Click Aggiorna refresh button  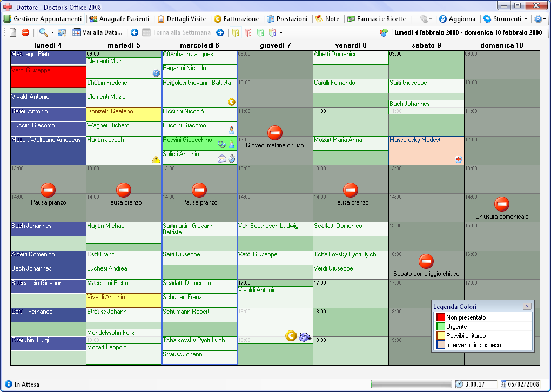pos(457,19)
